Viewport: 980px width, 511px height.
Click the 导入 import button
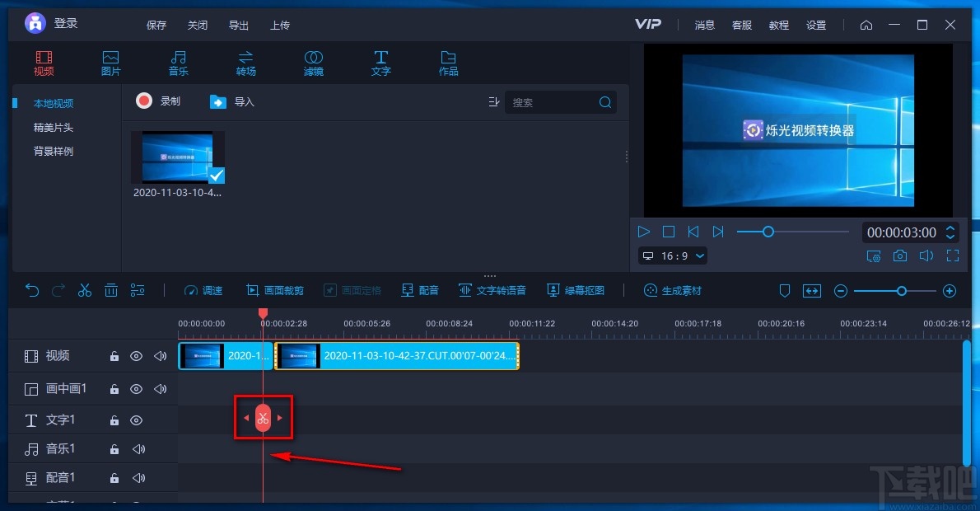[x=232, y=101]
